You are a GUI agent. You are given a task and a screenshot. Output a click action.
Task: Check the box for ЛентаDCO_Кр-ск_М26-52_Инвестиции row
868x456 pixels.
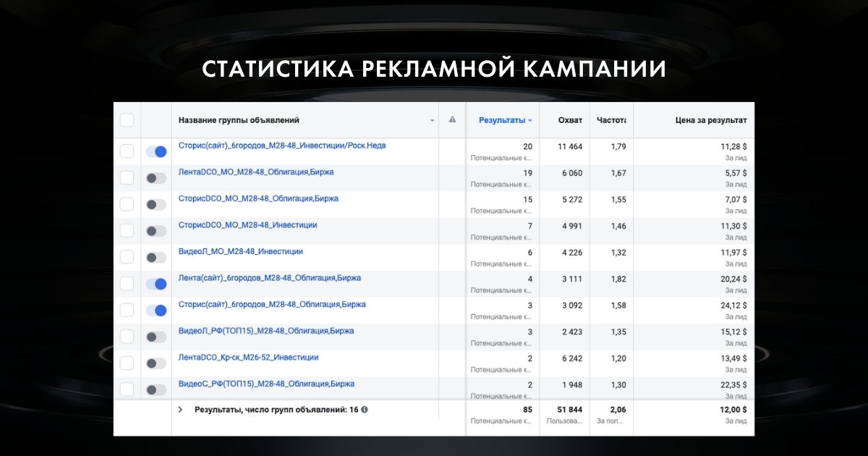[127, 363]
